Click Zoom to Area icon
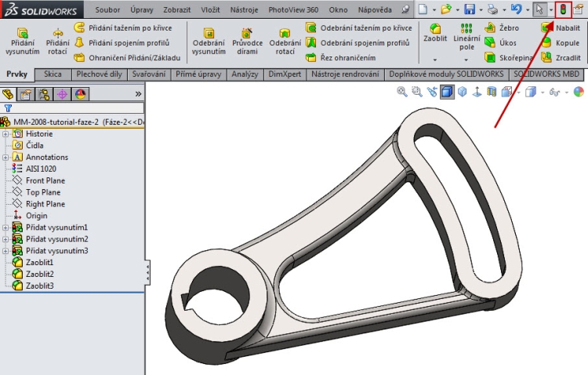Image resolution: width=588 pixels, height=375 pixels. tap(416, 92)
